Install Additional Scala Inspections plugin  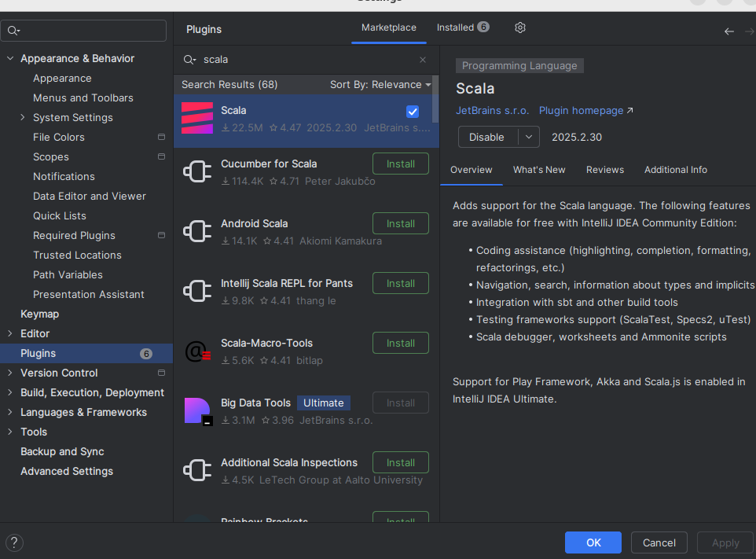(x=400, y=462)
